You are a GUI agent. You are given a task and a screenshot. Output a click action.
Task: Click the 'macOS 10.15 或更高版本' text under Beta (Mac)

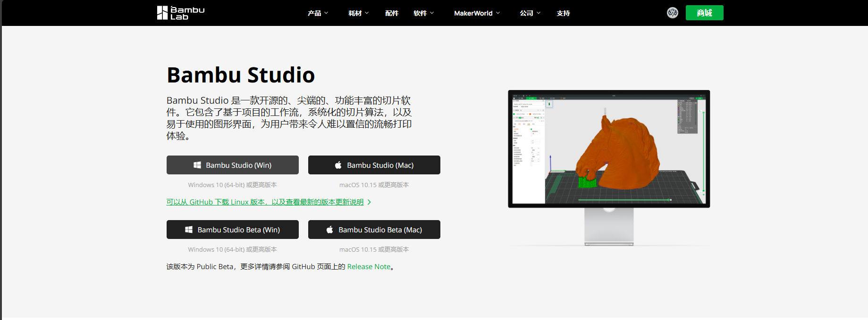coord(374,249)
